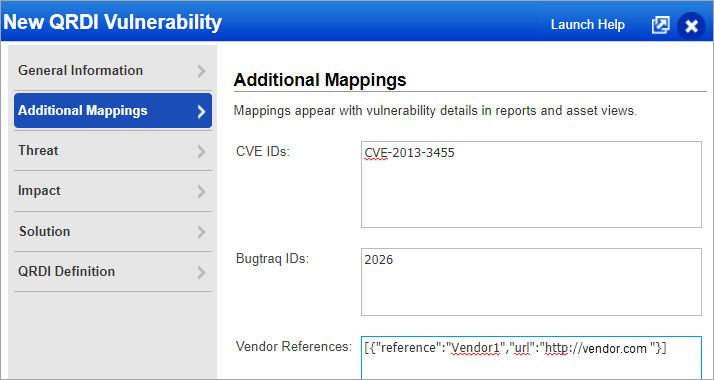The width and height of the screenshot is (714, 380).
Task: Focus the CVE IDs text box
Action: (x=531, y=184)
